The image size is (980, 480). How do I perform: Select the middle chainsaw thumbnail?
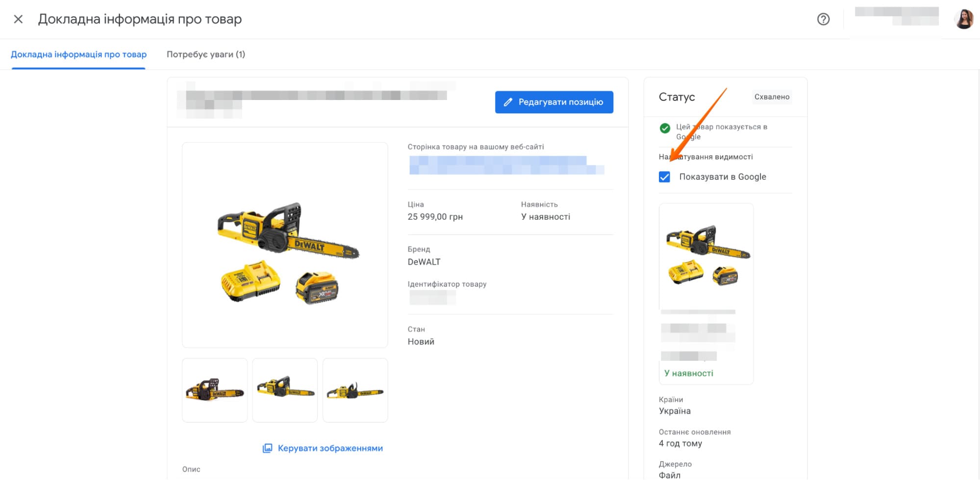pyautogui.click(x=285, y=390)
